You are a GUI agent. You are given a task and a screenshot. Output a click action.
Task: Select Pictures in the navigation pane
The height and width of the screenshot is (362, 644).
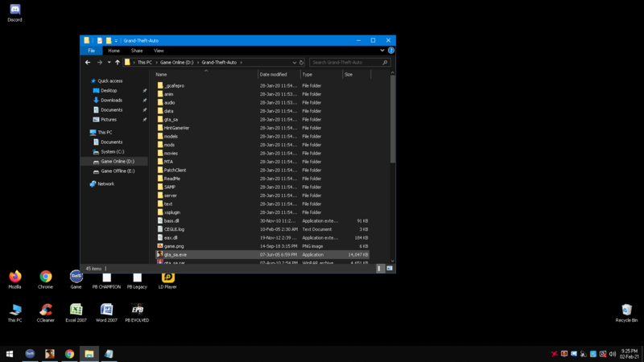tap(109, 119)
